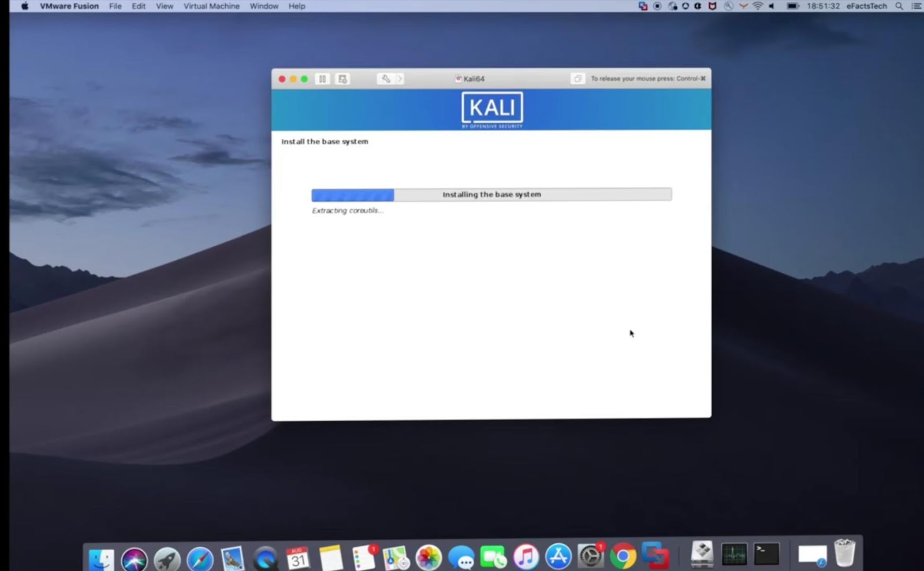This screenshot has height=571, width=924.
Task: Open iTunes from the Dock
Action: [x=526, y=558]
